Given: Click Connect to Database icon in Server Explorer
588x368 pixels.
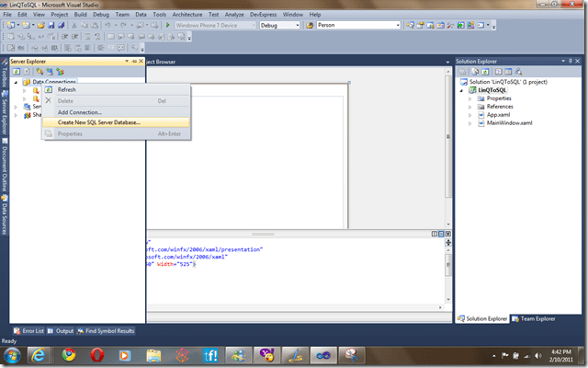Looking at the screenshot, I should tap(40, 71).
